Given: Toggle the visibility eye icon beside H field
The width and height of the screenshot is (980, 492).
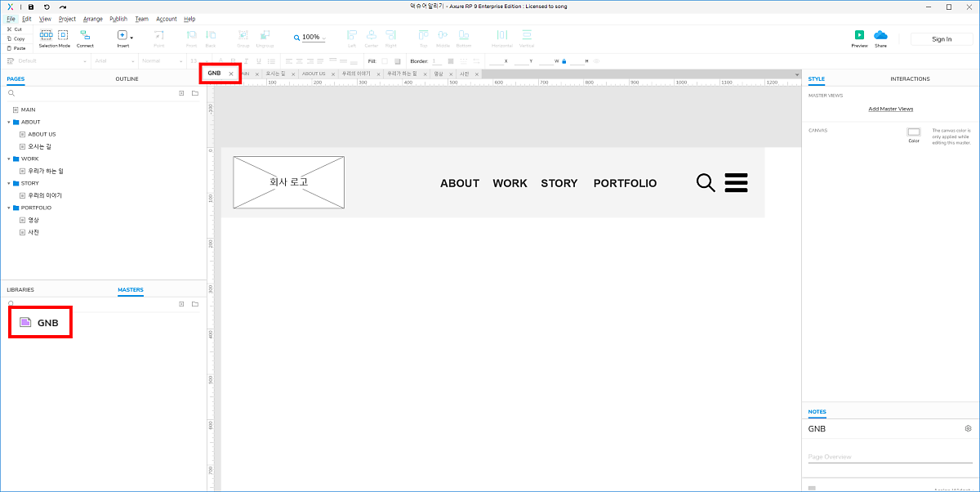Looking at the screenshot, I should click(596, 61).
